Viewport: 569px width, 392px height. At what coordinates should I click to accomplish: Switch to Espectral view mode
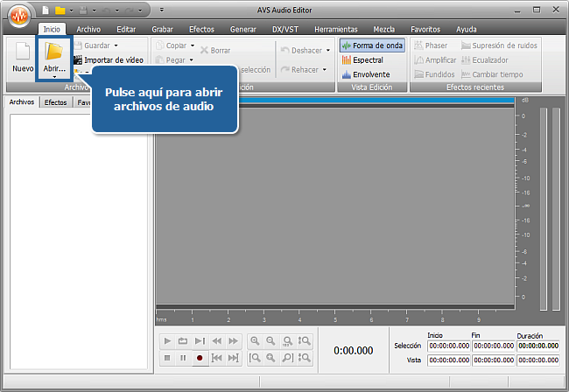pyautogui.click(x=367, y=60)
